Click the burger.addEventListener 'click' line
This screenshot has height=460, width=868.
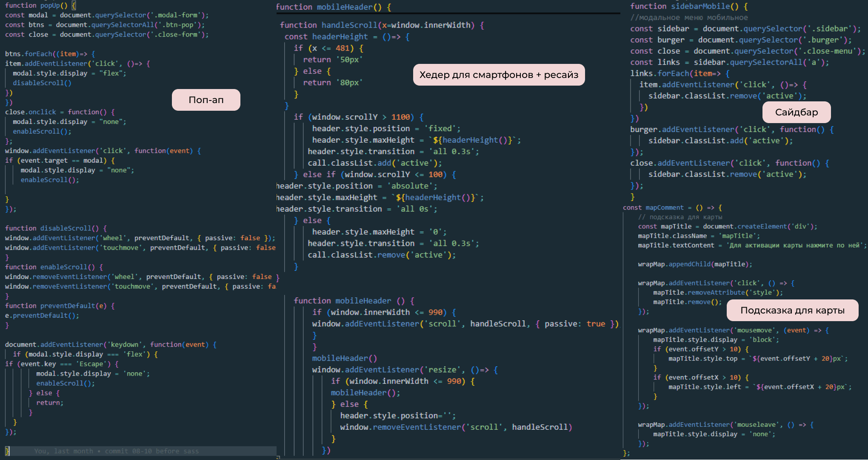click(x=732, y=129)
